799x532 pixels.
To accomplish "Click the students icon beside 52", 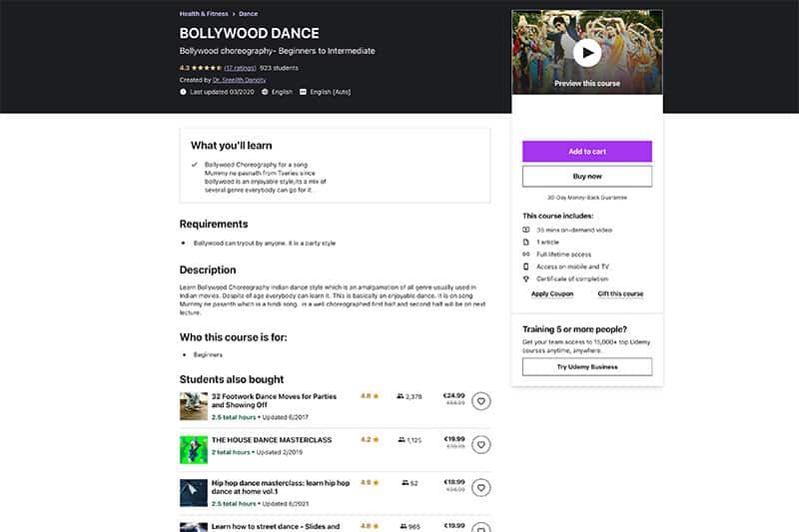I will point(405,483).
